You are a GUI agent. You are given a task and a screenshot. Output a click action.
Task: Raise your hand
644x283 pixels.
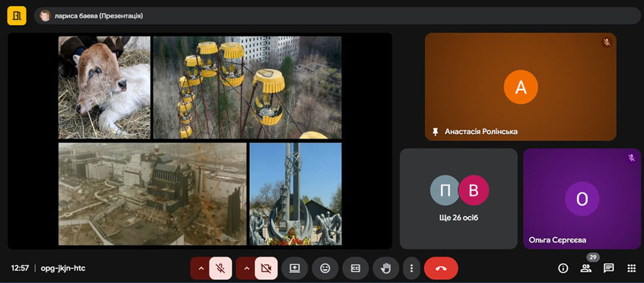pos(386,268)
